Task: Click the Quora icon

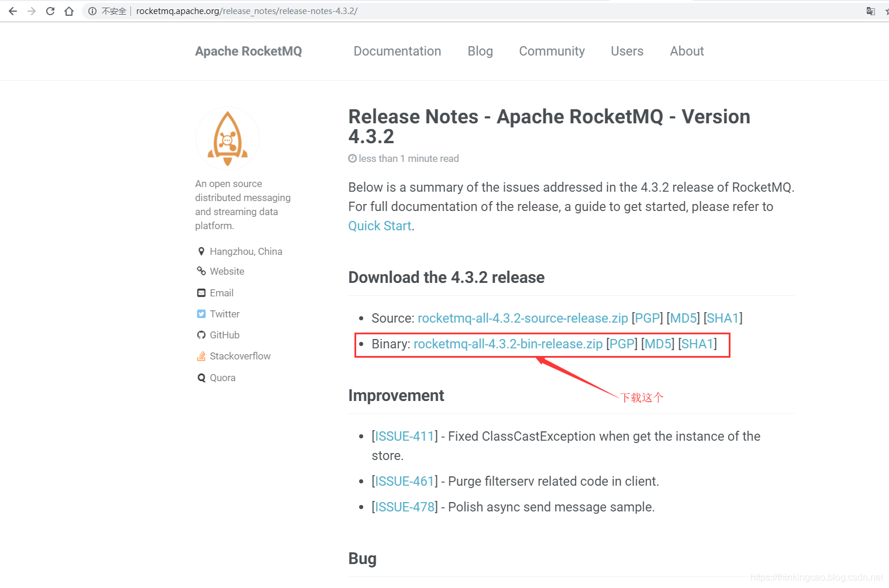Action: [x=201, y=378]
